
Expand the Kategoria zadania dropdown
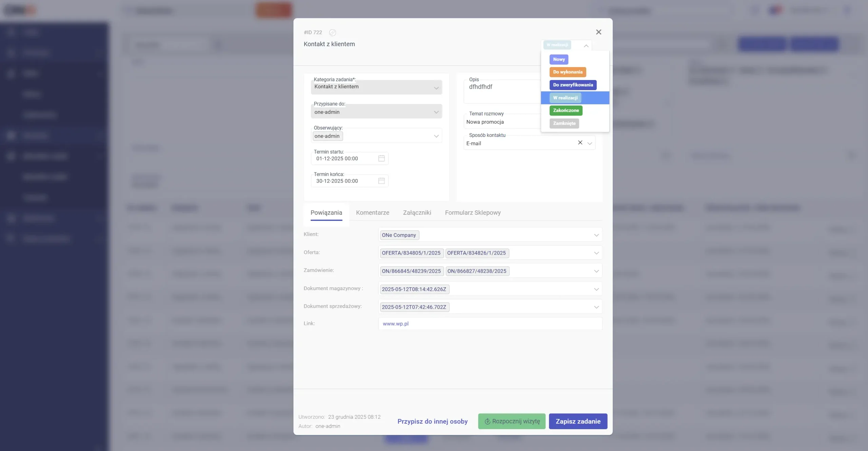click(x=436, y=88)
